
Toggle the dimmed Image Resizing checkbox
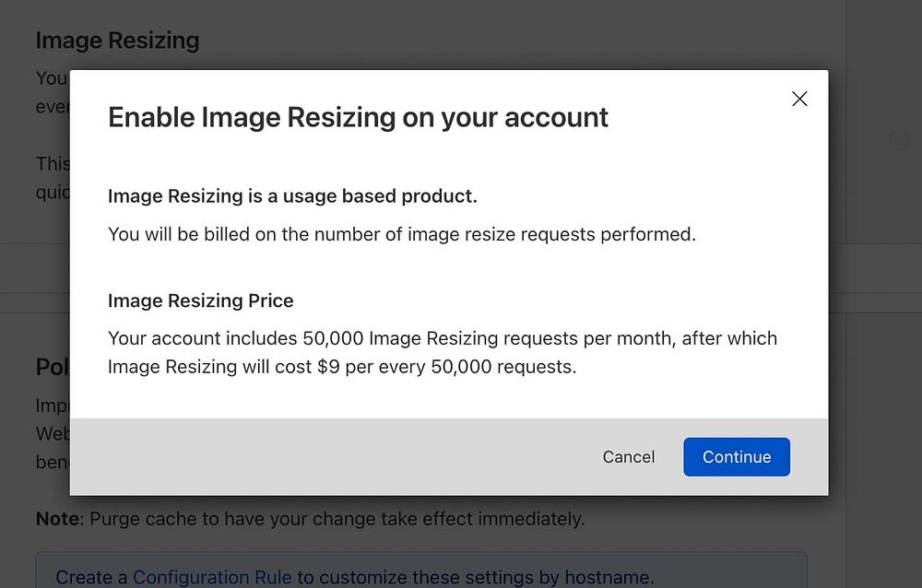899,141
